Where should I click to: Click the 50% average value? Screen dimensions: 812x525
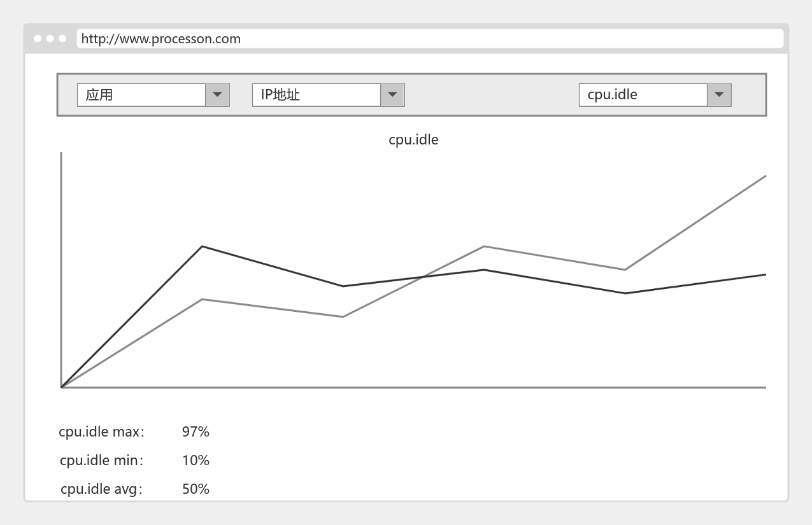pyautogui.click(x=196, y=489)
